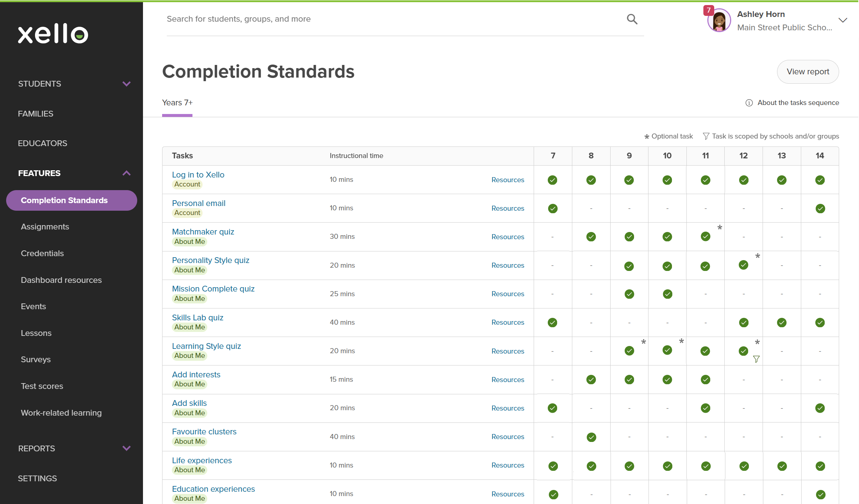Open Dashboard resources in the sidebar
Image resolution: width=859 pixels, height=504 pixels.
pos(61,280)
